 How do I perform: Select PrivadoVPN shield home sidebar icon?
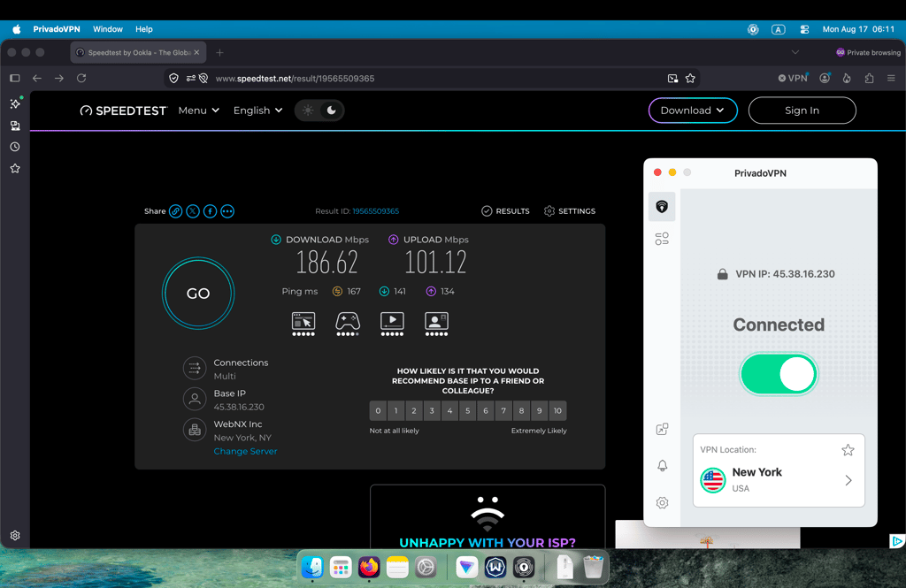point(662,207)
